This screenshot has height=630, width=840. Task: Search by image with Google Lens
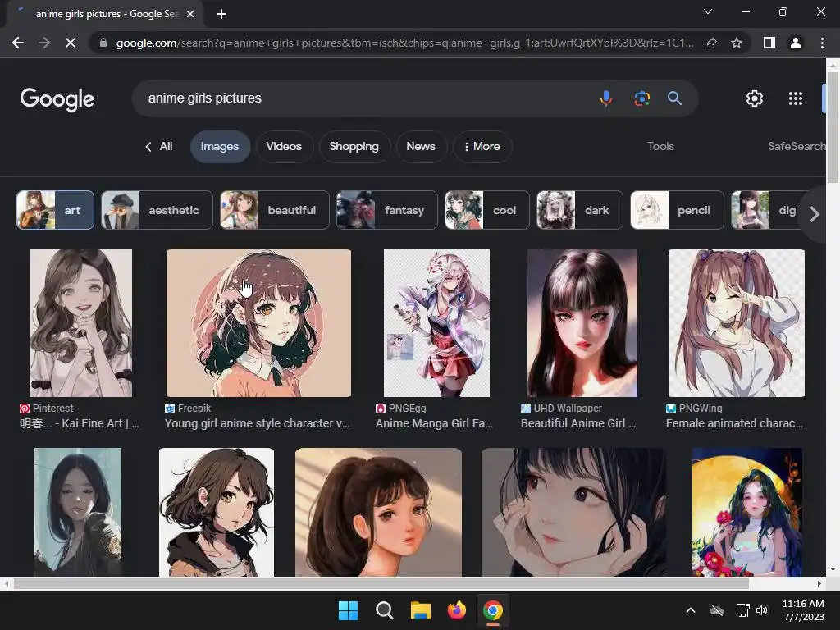point(641,98)
